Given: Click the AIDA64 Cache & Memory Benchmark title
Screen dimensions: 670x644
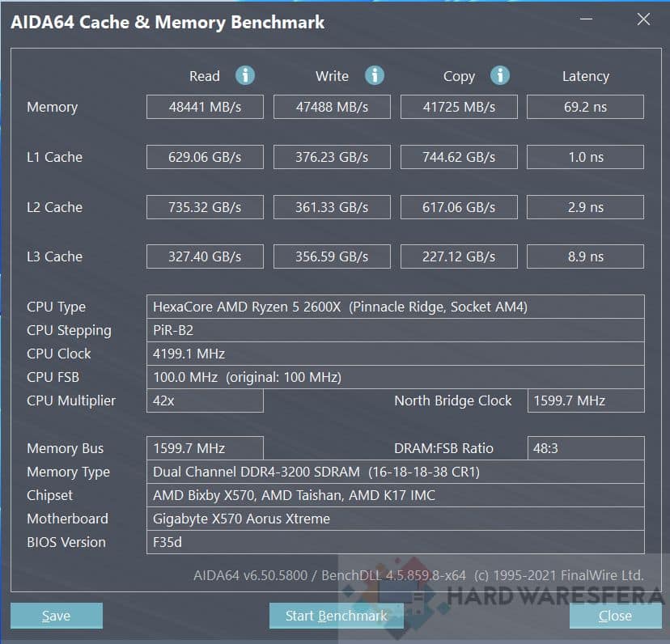Looking at the screenshot, I should pyautogui.click(x=167, y=22).
